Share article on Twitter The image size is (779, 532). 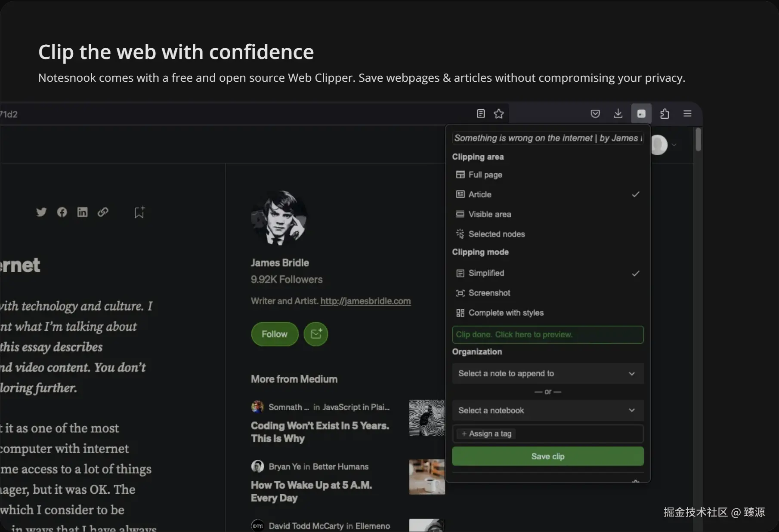coord(41,212)
